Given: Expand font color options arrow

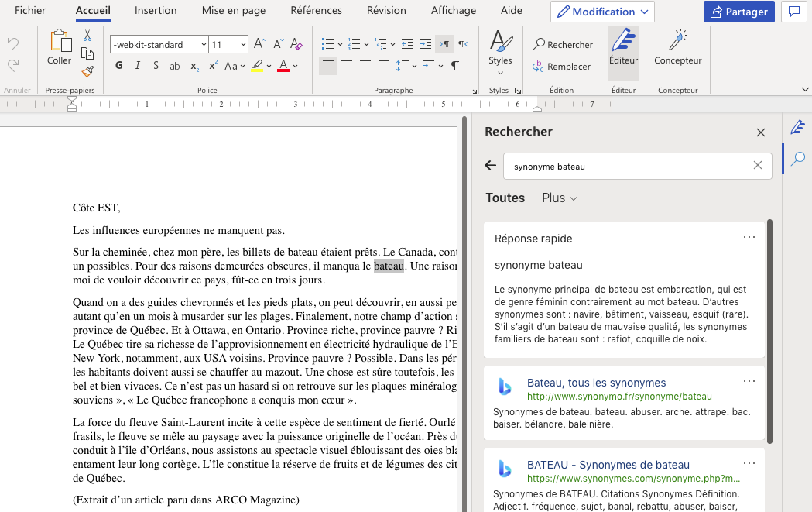Looking at the screenshot, I should click(295, 67).
